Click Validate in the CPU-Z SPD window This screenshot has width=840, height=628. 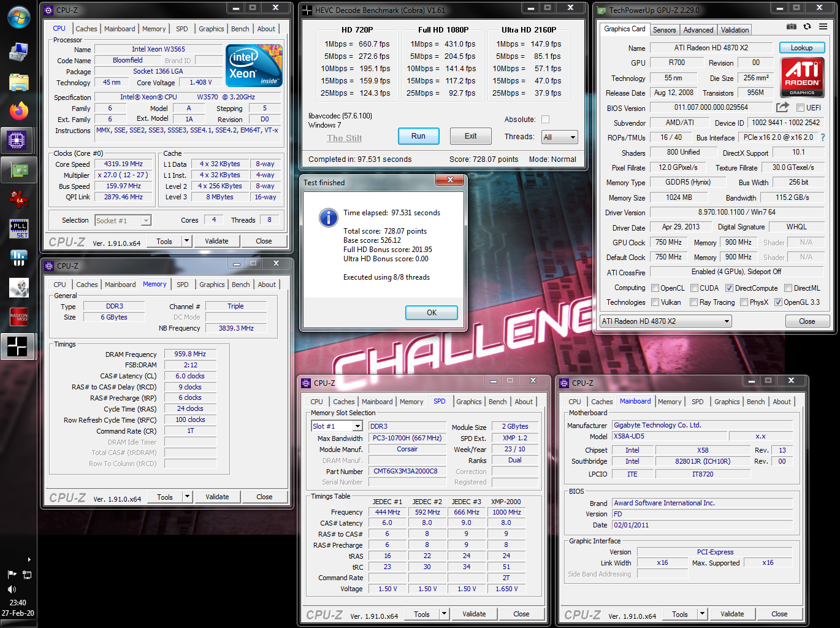click(474, 614)
